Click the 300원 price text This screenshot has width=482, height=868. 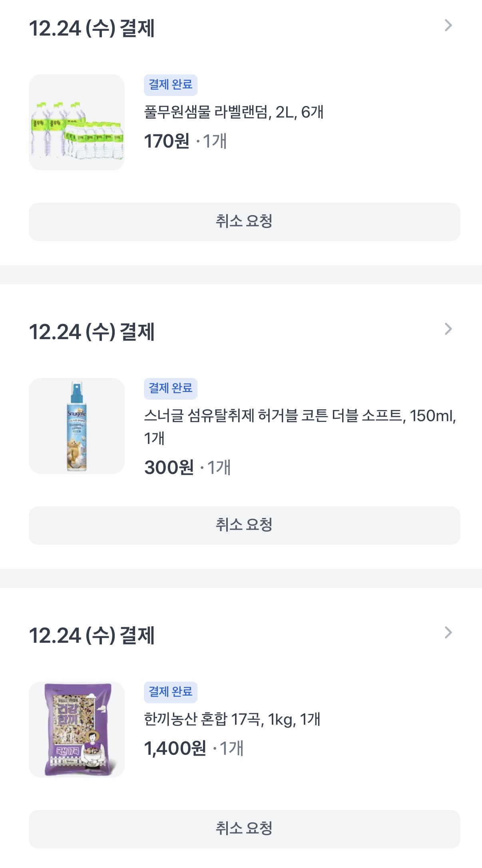[169, 468]
